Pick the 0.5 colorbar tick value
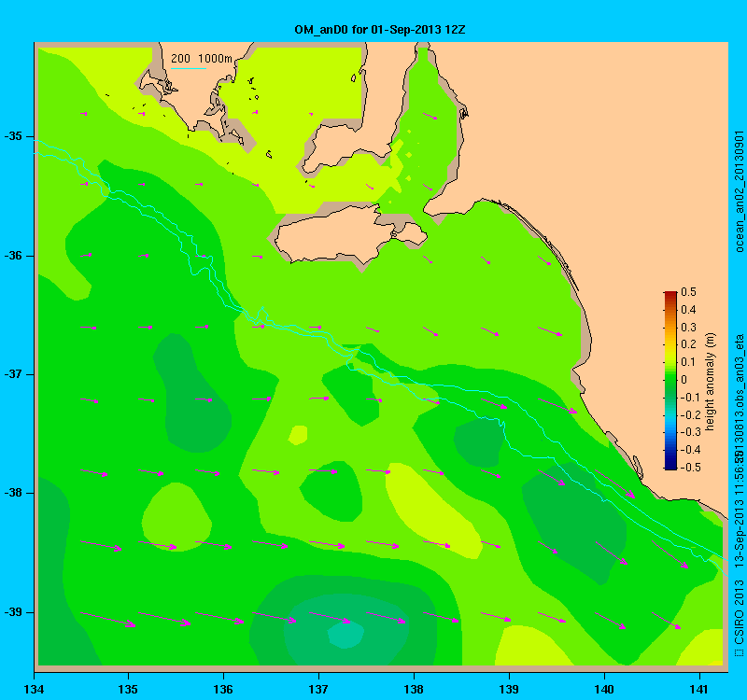 tap(688, 292)
